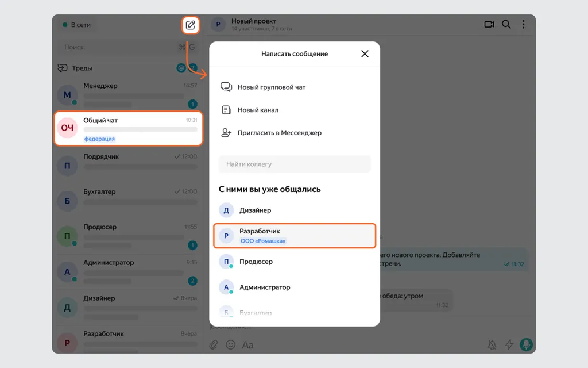Screen dimensions: 588x368
Task: Click the Найти коллегу search field
Action: 295,164
